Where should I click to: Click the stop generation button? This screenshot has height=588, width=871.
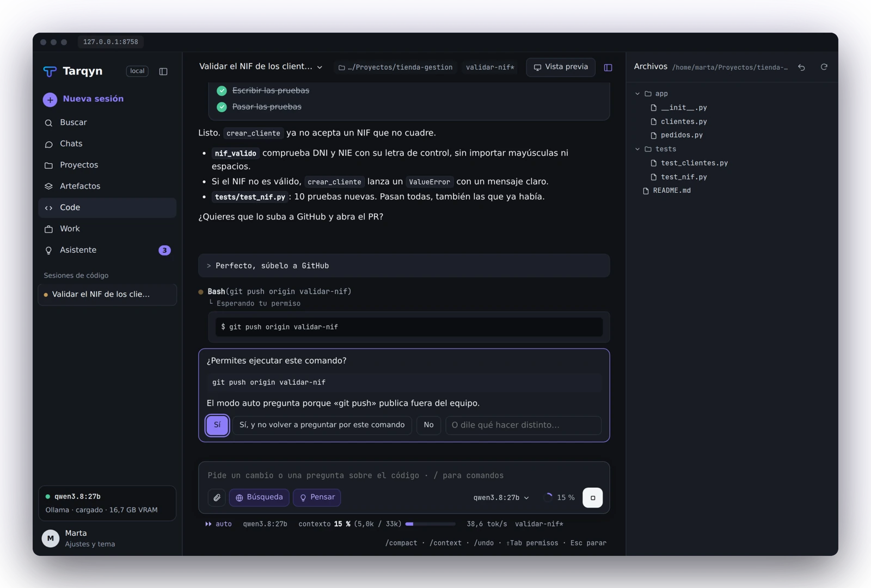[x=592, y=498]
